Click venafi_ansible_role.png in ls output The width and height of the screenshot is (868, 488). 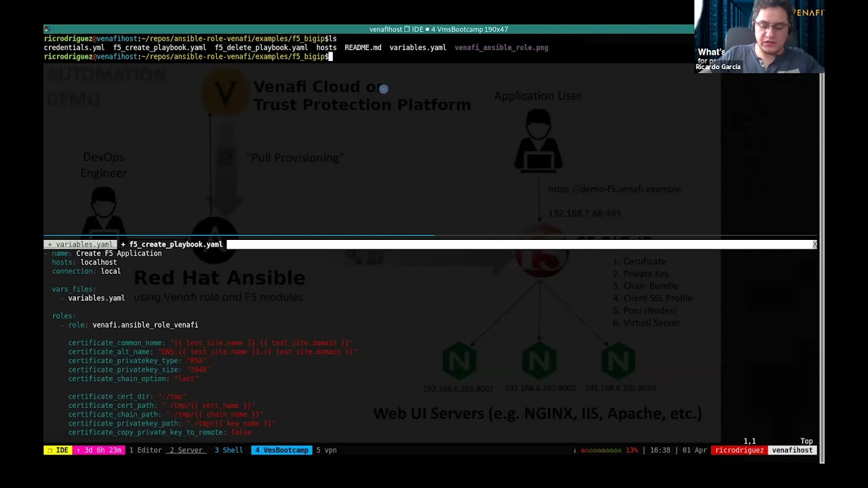(501, 47)
